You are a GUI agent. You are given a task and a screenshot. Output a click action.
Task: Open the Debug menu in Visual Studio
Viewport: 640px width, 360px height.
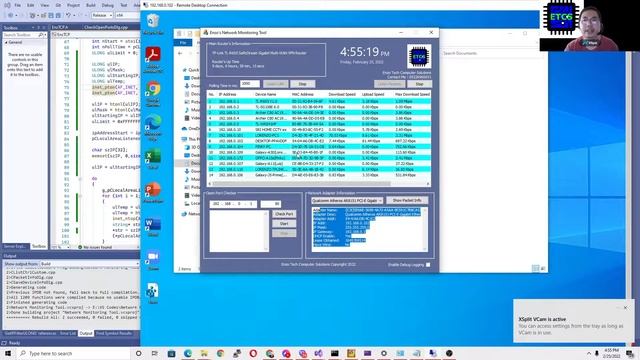(x=107, y=5)
